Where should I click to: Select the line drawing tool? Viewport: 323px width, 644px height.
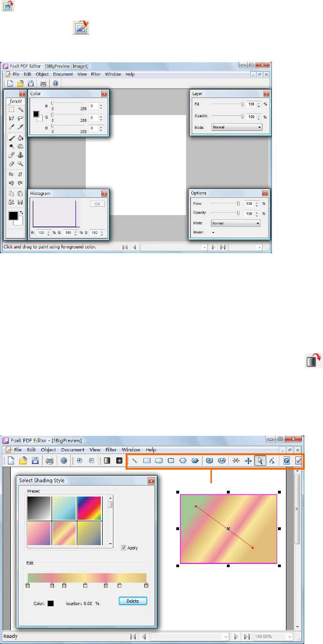135,460
